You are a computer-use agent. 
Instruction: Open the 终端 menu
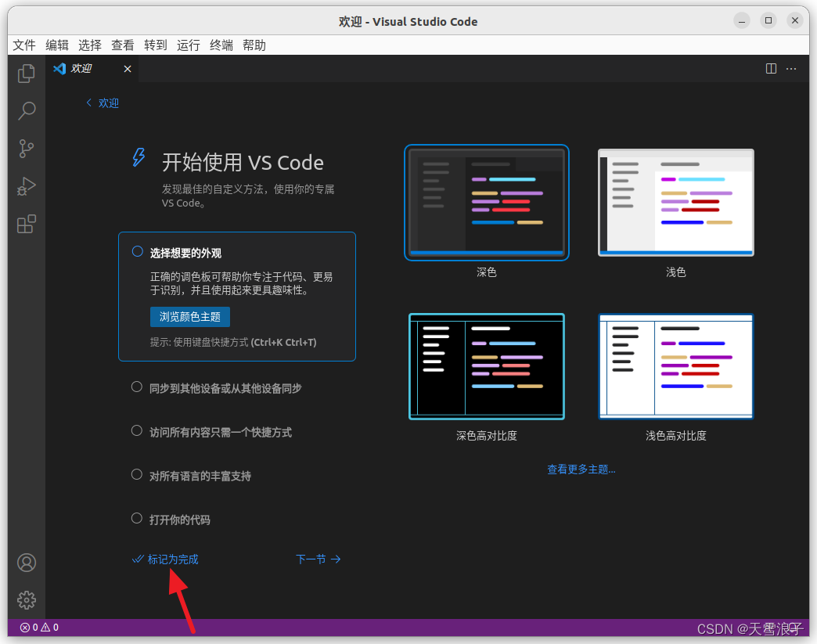click(x=221, y=45)
